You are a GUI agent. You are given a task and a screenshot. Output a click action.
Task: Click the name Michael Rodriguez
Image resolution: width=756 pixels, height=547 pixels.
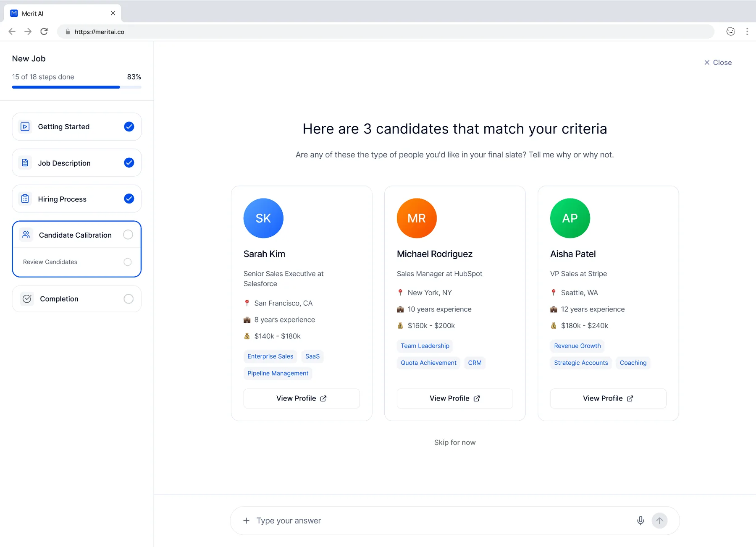click(435, 254)
